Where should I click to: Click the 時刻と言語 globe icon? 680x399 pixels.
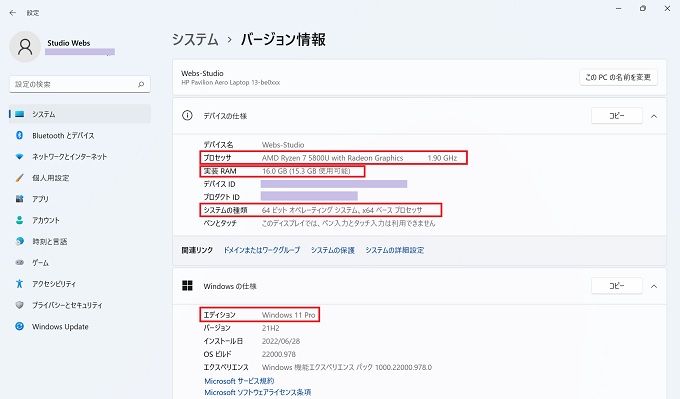point(20,241)
